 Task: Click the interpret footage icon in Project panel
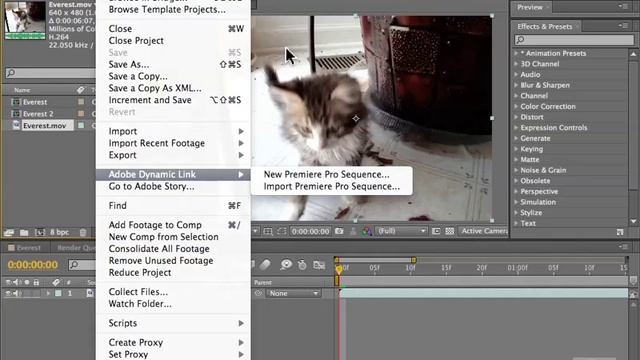[x=9, y=233]
